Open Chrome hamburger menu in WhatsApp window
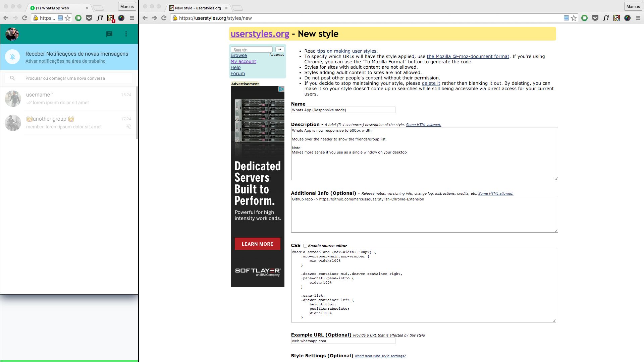This screenshot has height=362, width=644. point(132,18)
